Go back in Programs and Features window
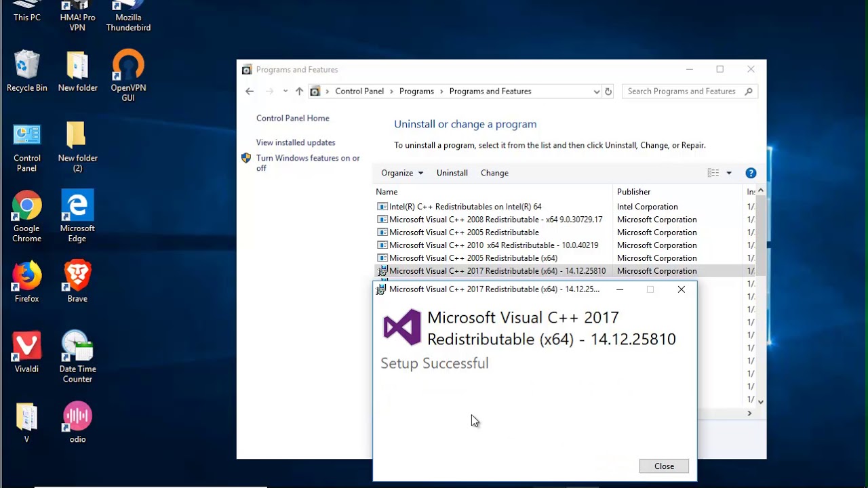Viewport: 868px width, 488px height. click(250, 91)
